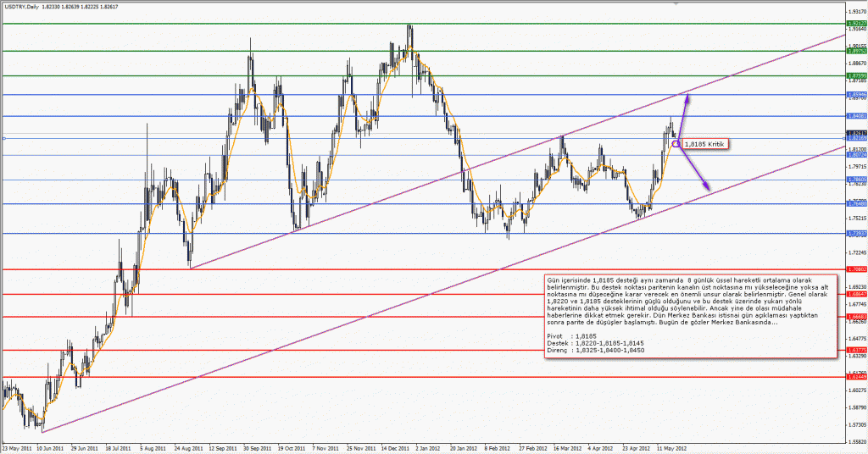Viewport: 868px width, 454px height.
Task: Click the 1.93170 price axis value
Action: [x=857, y=11]
